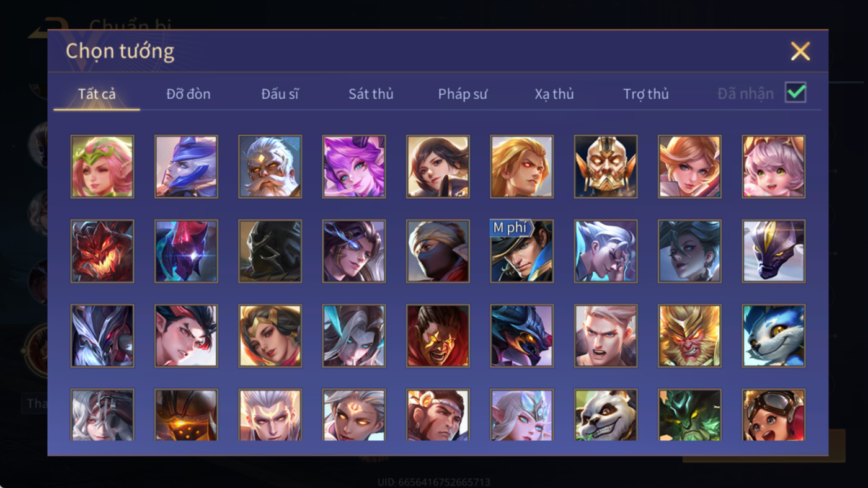The height and width of the screenshot is (488, 868).
Task: Choose the panda hero portrait
Action: tap(606, 415)
